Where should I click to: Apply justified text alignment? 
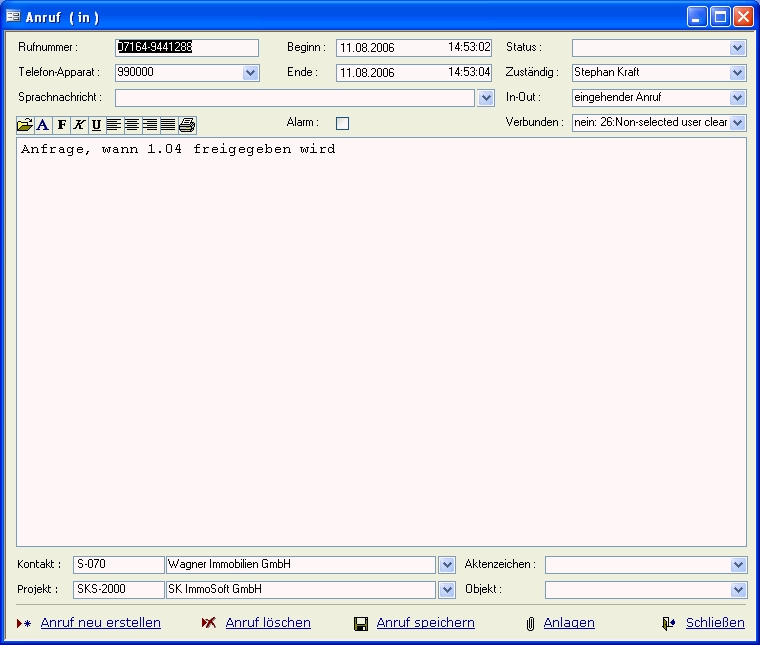(x=168, y=125)
